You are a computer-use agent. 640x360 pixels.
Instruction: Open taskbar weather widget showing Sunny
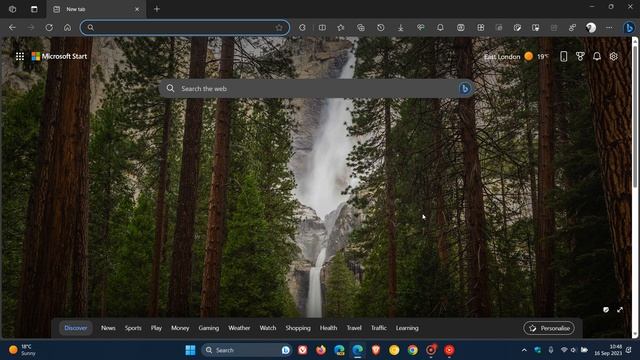click(22, 350)
